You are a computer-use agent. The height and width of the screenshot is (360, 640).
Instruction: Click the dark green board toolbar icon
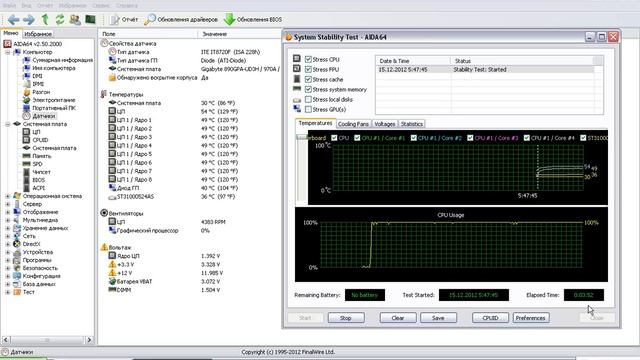click(x=90, y=19)
